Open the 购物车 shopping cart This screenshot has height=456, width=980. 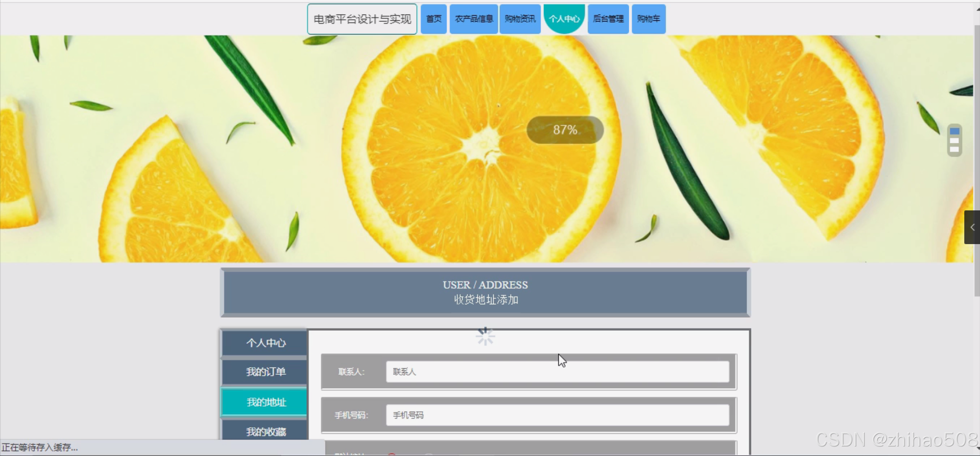coord(648,19)
